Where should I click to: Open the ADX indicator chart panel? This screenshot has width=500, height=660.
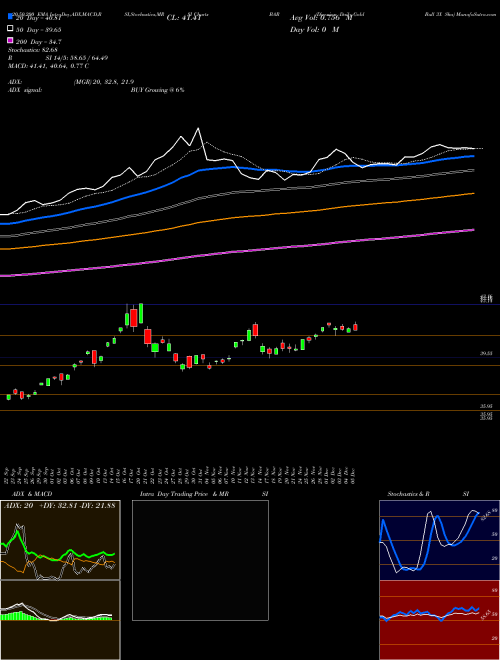[60, 540]
